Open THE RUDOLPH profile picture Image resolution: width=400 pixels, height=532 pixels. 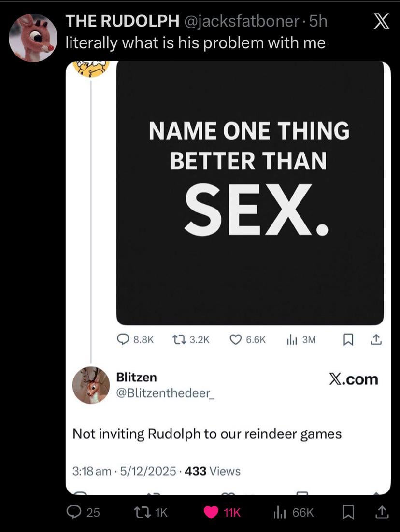click(x=33, y=38)
